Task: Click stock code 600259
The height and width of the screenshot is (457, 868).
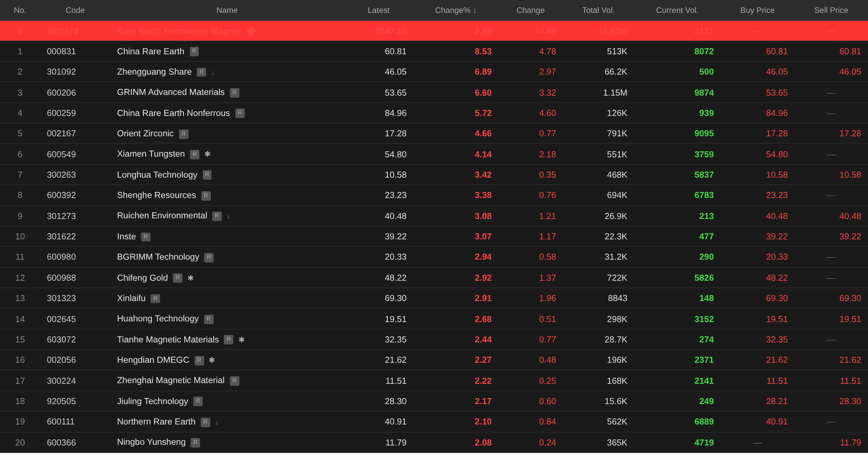Action: coord(61,113)
